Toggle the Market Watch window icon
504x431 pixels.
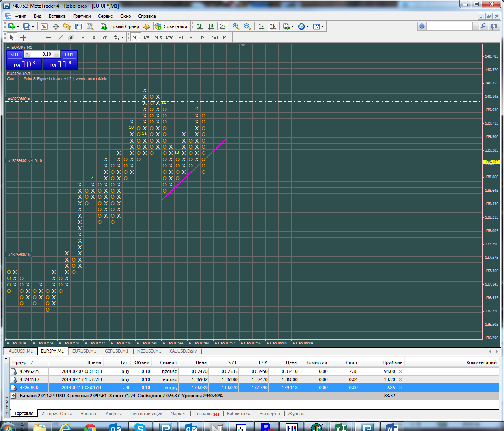click(44, 26)
